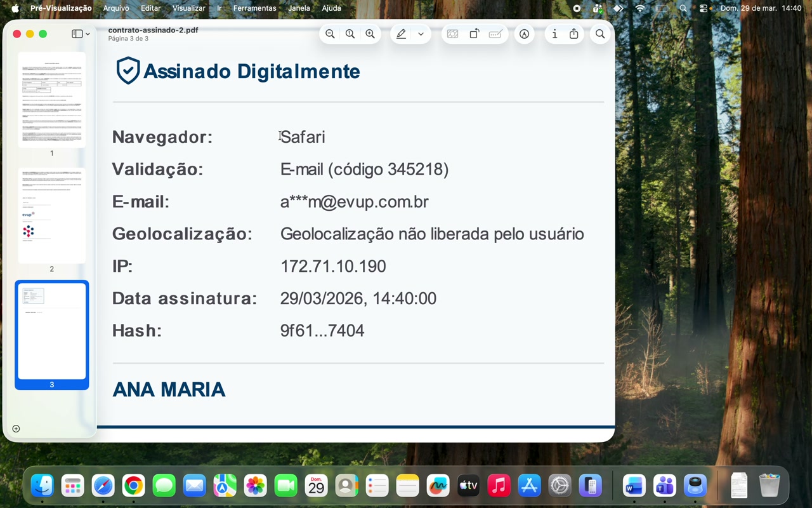Open the Apple menu
The width and height of the screenshot is (812, 508).
(x=15, y=8)
